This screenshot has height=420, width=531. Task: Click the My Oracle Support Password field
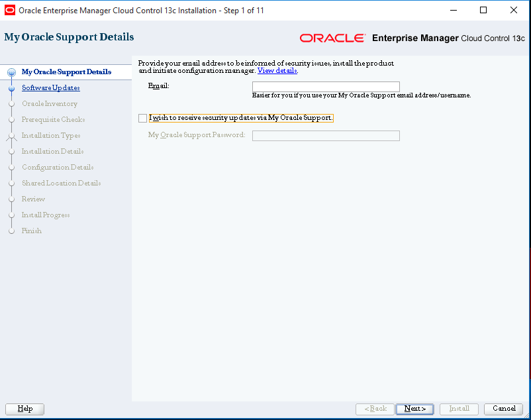point(325,135)
